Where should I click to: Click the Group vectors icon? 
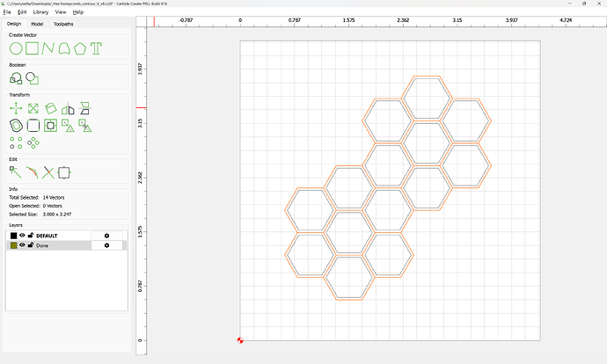[68, 126]
